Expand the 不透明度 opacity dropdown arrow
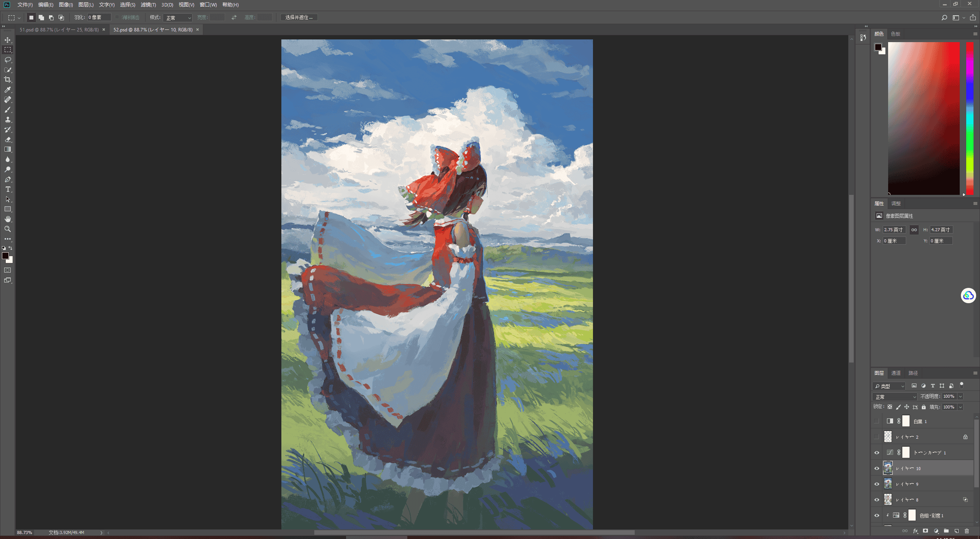The width and height of the screenshot is (980, 539). point(960,397)
